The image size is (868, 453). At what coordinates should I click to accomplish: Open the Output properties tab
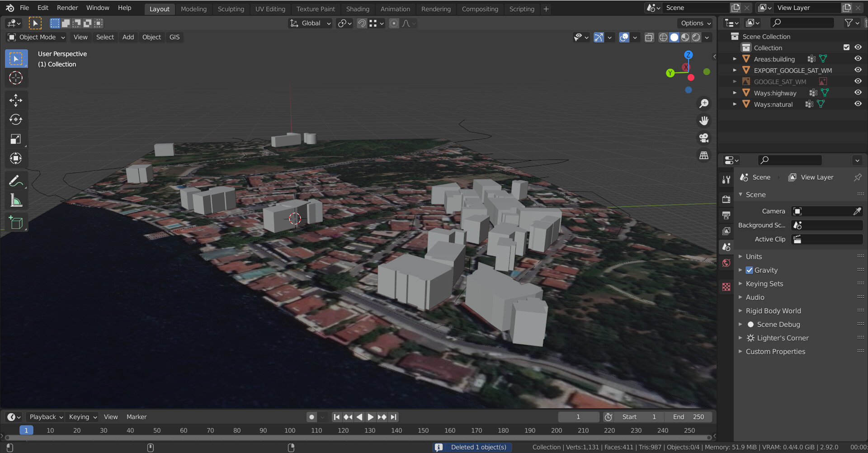coord(726,215)
